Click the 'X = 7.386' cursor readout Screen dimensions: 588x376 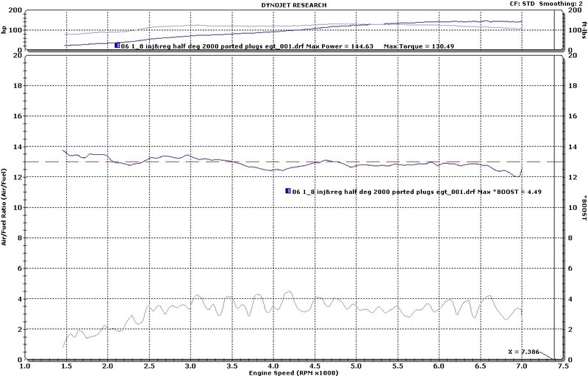tap(523, 352)
